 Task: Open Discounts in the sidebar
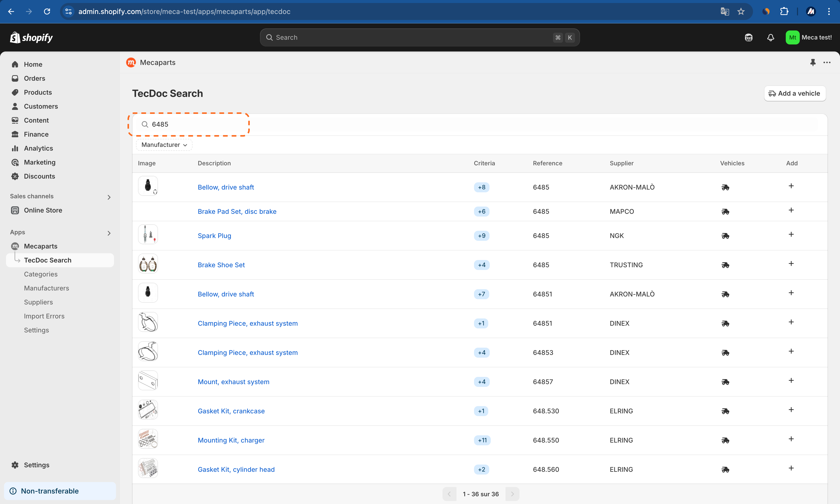39,176
